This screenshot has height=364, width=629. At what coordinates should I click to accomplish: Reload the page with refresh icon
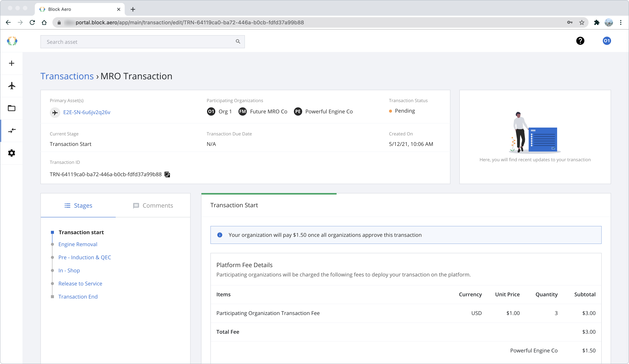coord(32,22)
